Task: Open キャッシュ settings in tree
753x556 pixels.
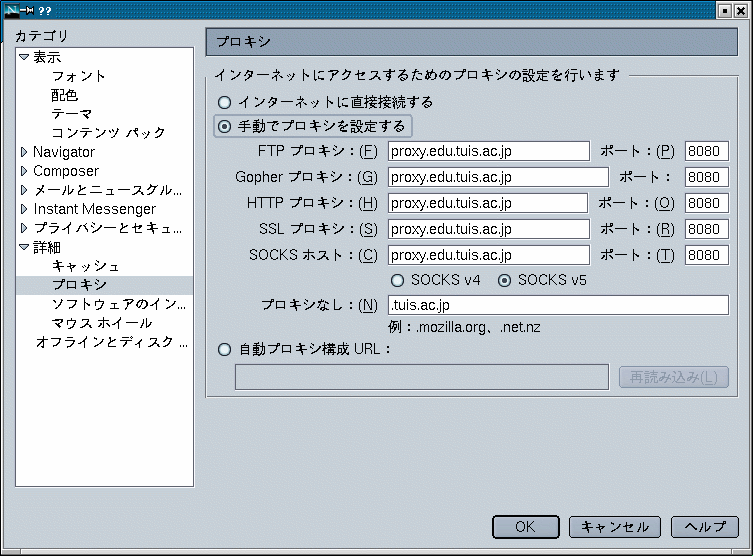Action: click(85, 266)
